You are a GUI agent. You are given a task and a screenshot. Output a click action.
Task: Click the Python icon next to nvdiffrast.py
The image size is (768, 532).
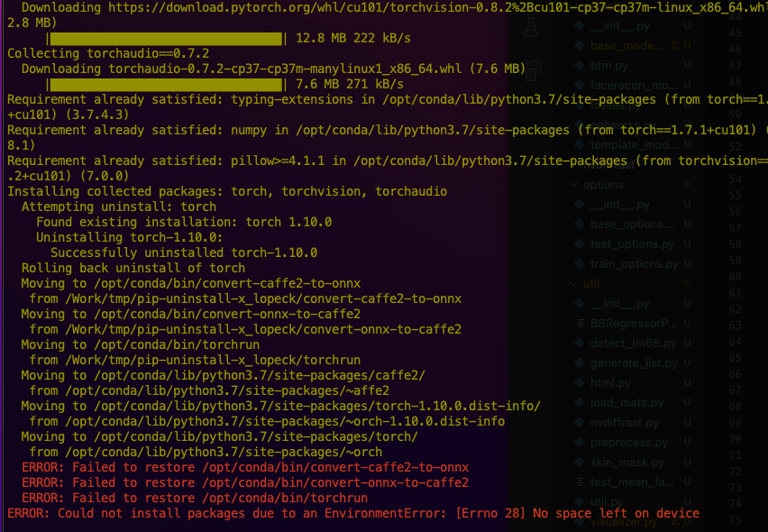(x=579, y=422)
